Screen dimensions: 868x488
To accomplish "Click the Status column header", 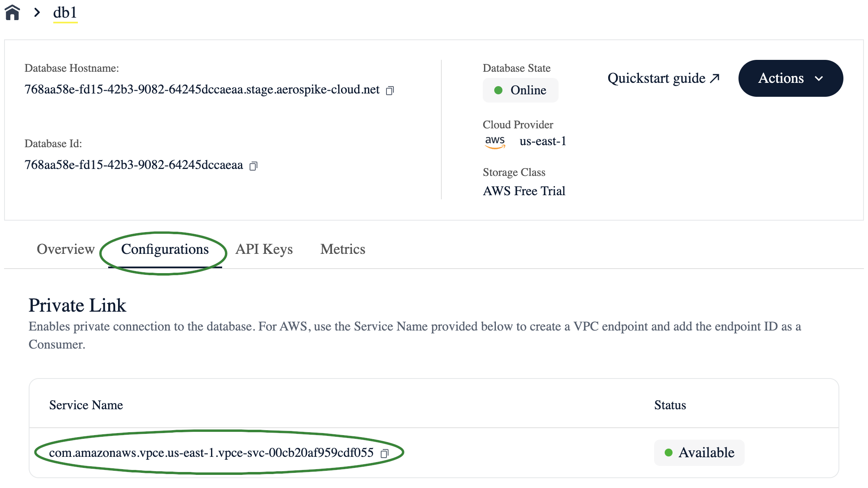I will pos(670,404).
